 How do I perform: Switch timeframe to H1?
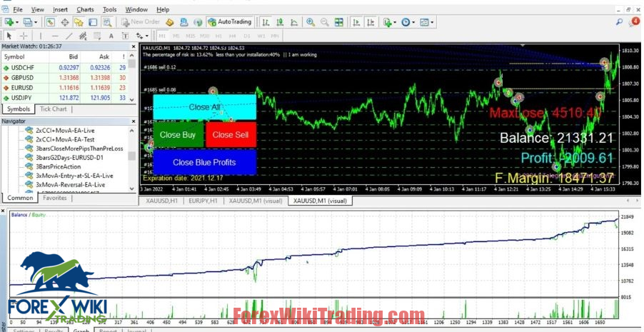[218, 36]
